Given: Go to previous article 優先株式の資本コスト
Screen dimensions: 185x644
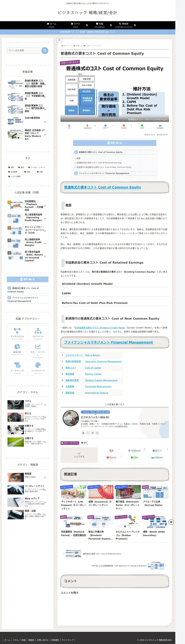Looking at the screenshot, I should (x=92, y=554).
